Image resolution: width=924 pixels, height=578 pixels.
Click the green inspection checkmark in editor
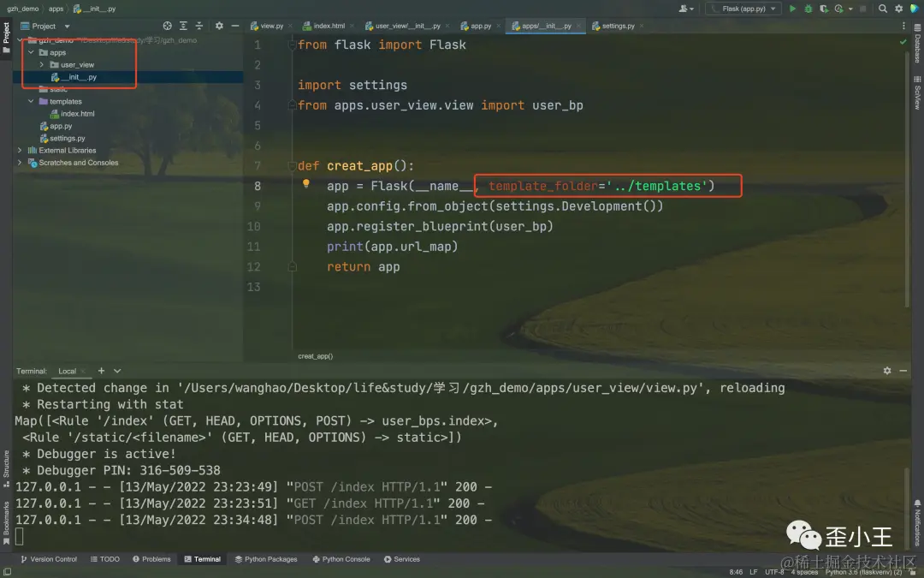point(903,43)
